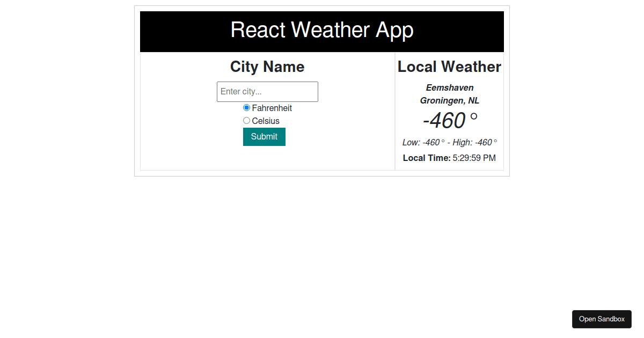The height and width of the screenshot is (338, 644).
Task: Click the Eemshaven city label
Action: (449, 87)
